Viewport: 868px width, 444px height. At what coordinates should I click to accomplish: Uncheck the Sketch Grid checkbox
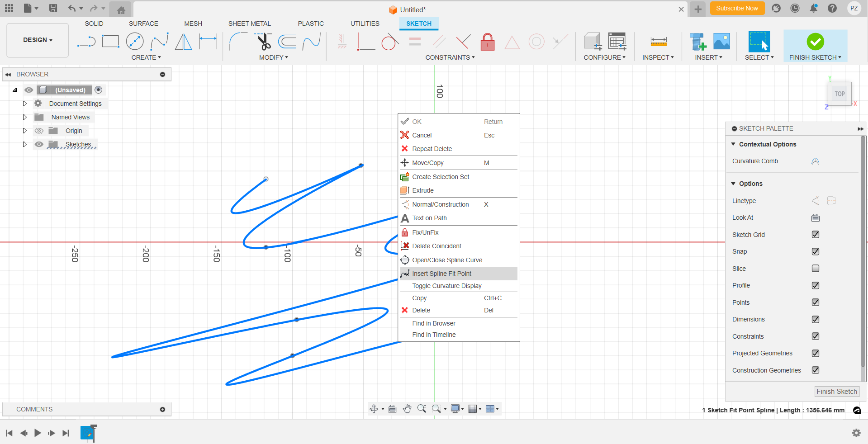tap(815, 235)
